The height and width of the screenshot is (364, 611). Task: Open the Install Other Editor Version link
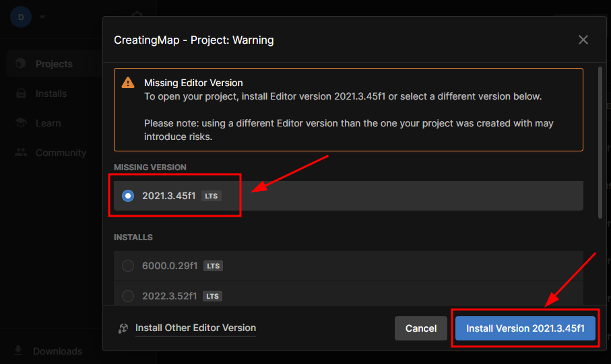[195, 328]
